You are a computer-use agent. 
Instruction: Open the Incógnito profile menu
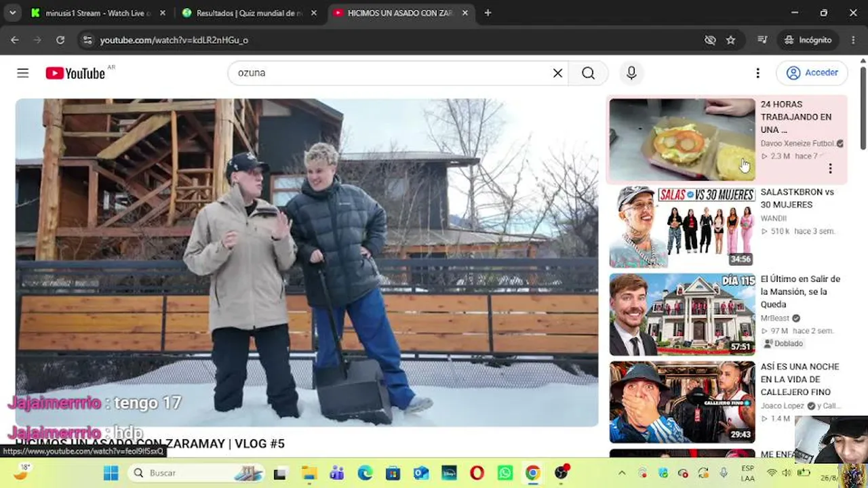point(808,40)
